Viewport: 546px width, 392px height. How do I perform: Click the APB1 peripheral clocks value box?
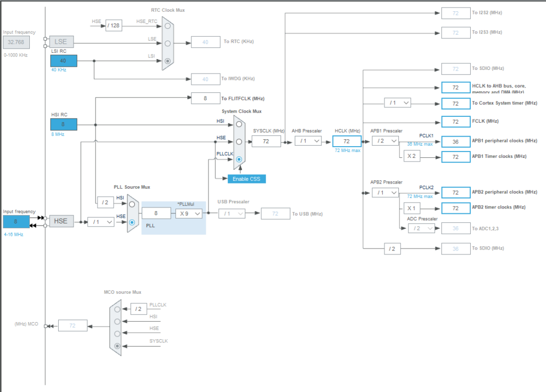click(x=456, y=142)
